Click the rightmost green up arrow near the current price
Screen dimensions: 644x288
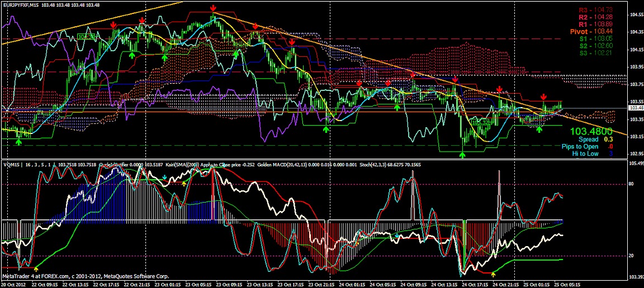pos(539,129)
